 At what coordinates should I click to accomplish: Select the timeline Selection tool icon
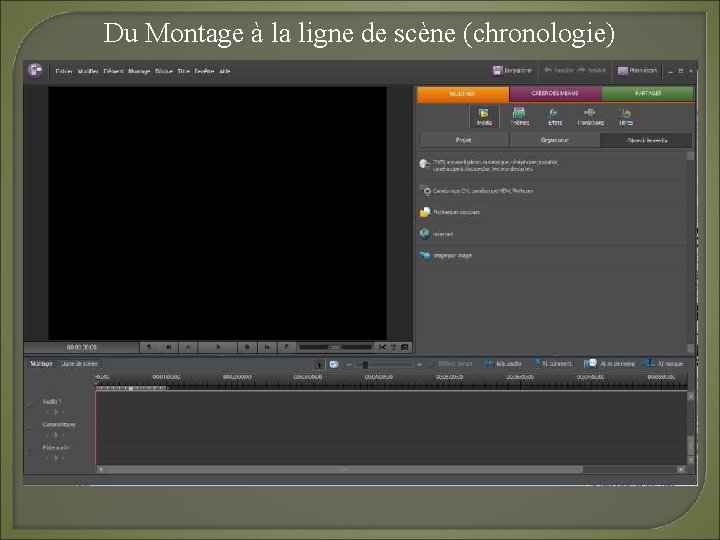pos(319,365)
